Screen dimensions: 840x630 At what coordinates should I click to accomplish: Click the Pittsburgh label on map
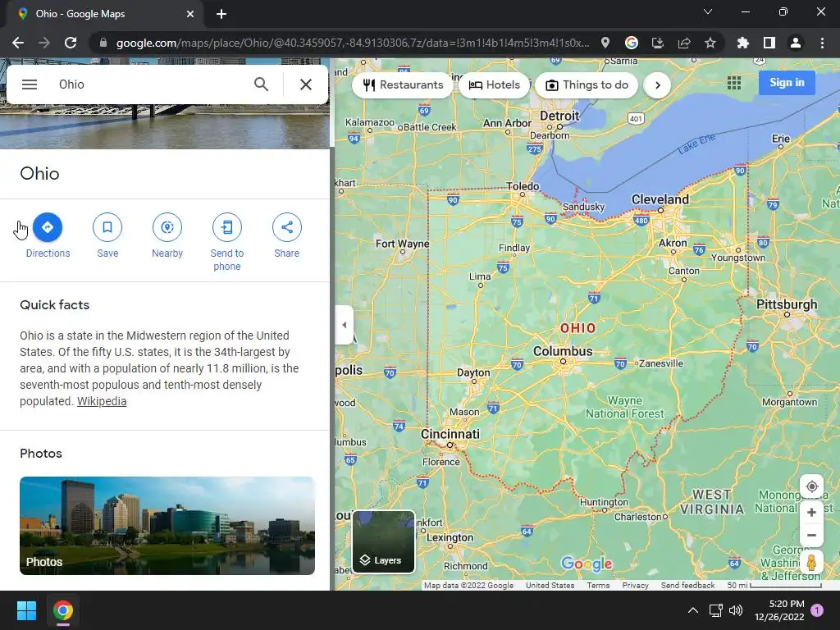point(787,304)
